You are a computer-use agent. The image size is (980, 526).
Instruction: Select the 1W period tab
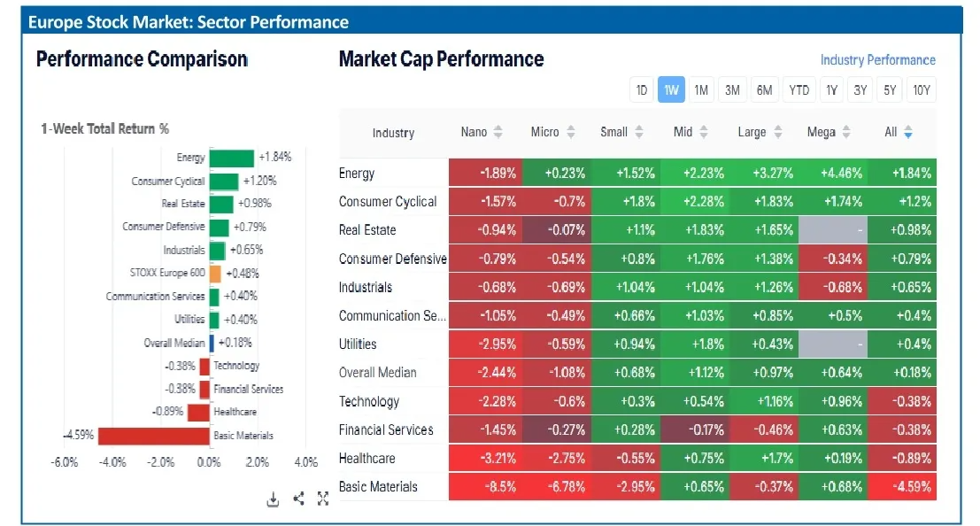[x=671, y=89]
